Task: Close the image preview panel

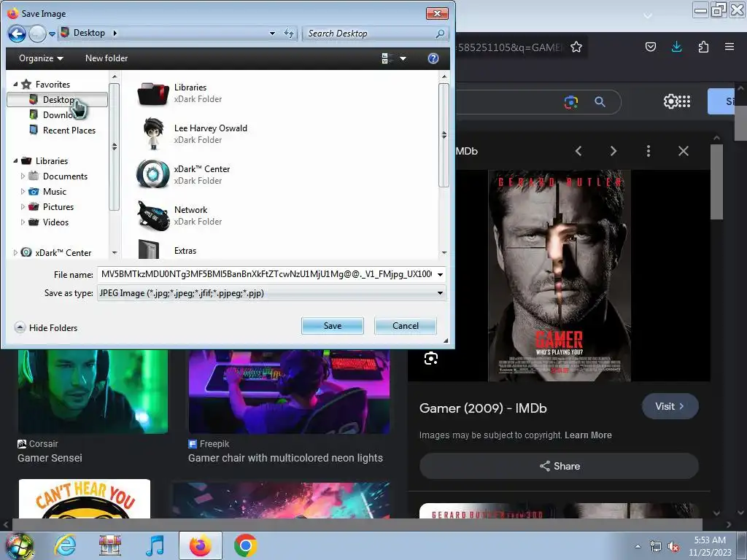Action: coord(683,151)
